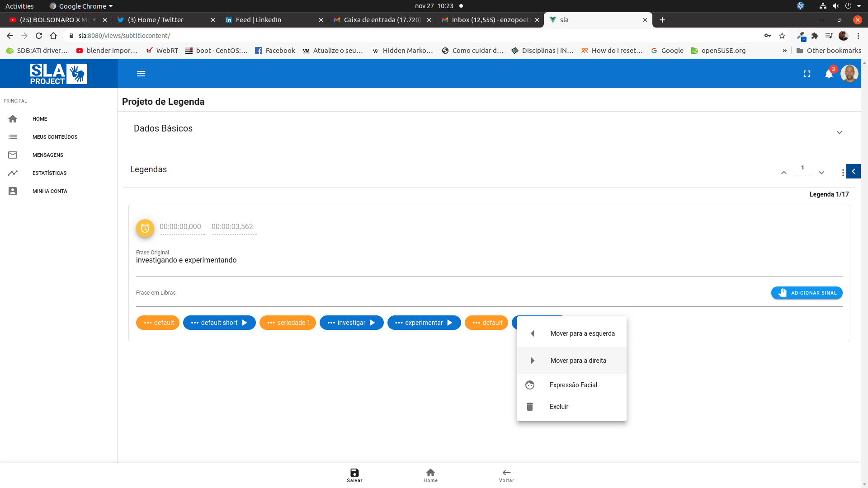Open the hamburger navigation menu

click(141, 74)
